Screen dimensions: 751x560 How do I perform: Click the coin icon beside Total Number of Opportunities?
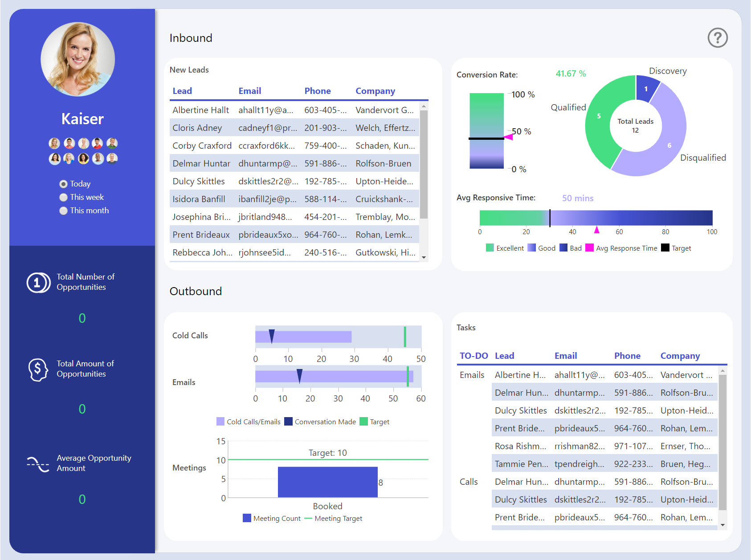coord(38,282)
